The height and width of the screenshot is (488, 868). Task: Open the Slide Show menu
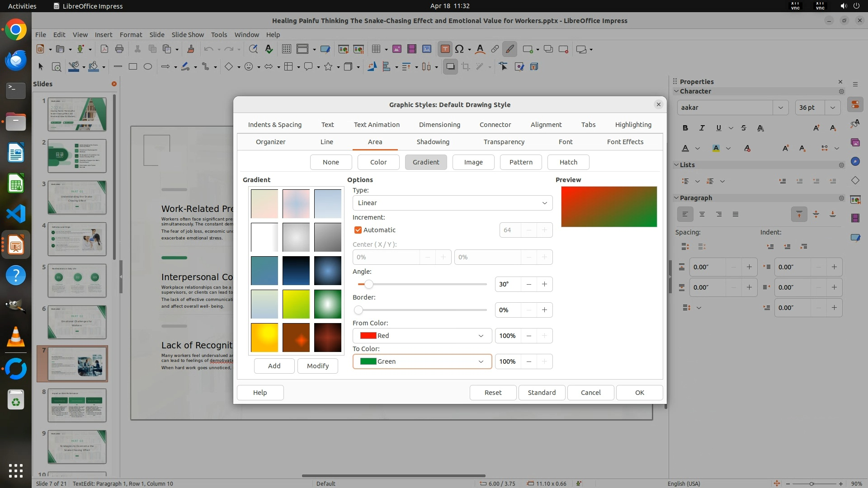[x=187, y=34]
